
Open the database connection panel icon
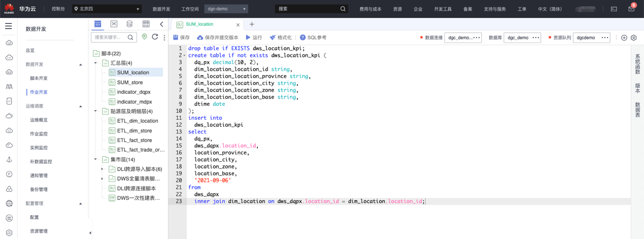click(129, 24)
